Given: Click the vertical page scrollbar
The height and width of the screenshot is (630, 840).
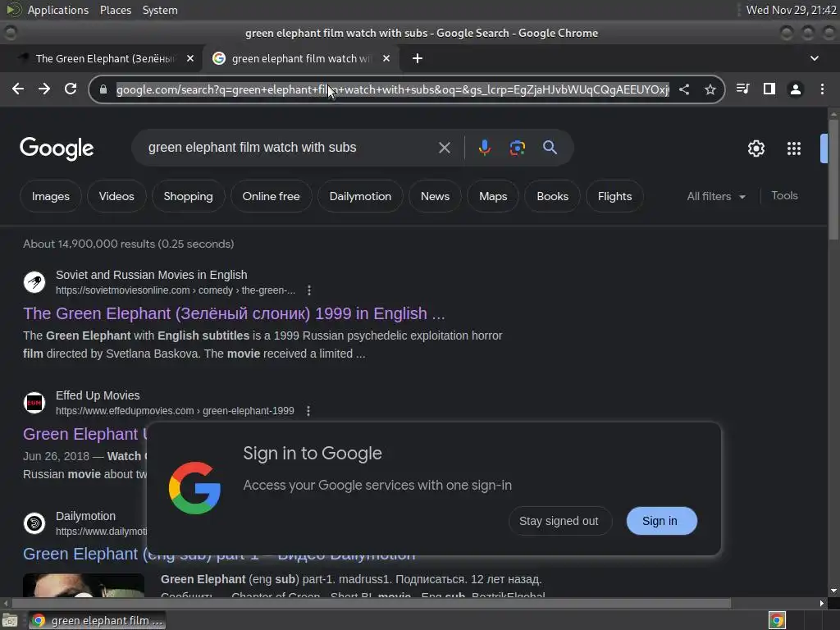Looking at the screenshot, I should [x=833, y=180].
